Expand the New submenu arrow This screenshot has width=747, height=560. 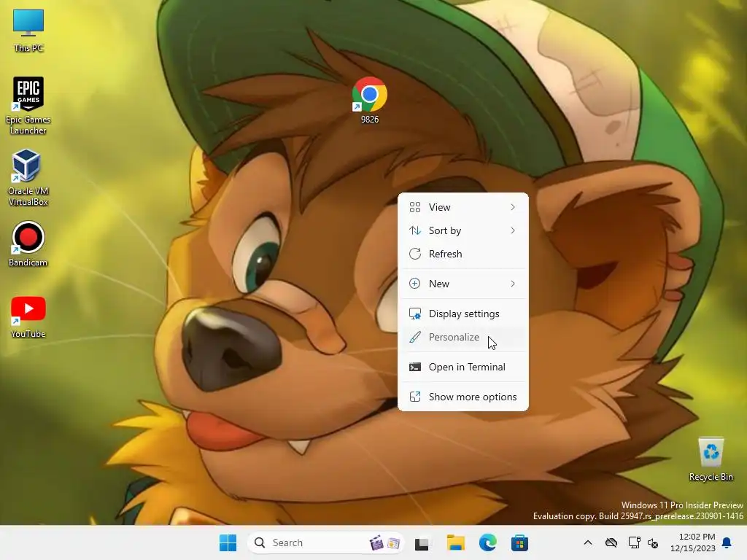click(513, 284)
